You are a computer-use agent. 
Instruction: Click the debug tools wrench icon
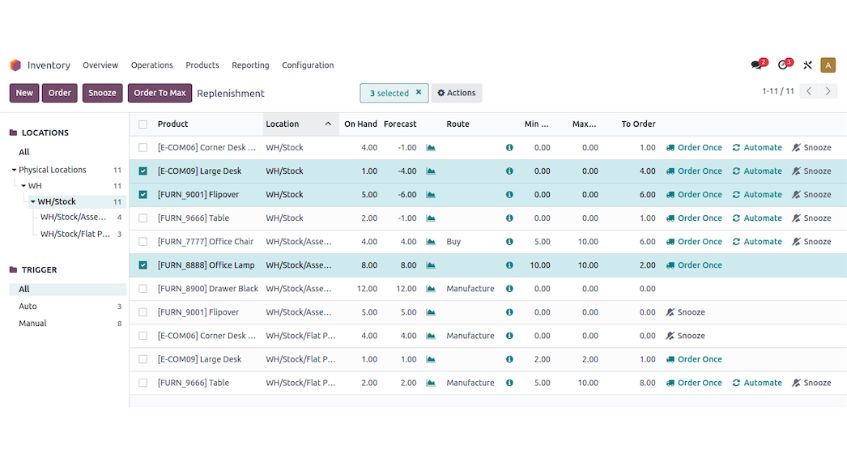coord(807,65)
